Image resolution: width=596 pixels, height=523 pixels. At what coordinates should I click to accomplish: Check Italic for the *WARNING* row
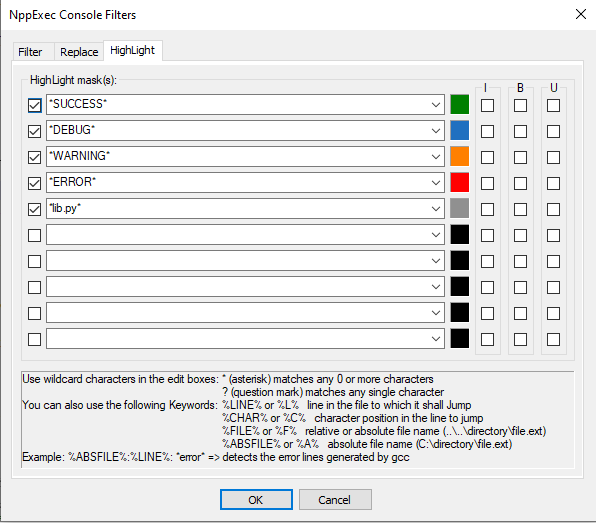click(x=487, y=157)
